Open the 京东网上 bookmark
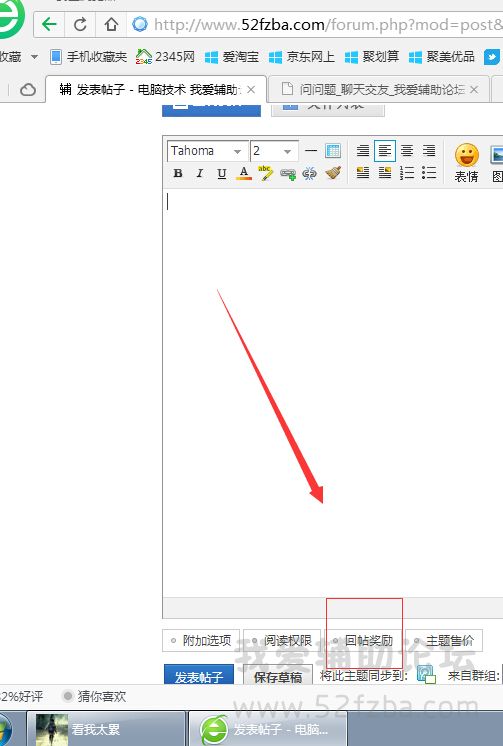The width and height of the screenshot is (503, 746). click(x=302, y=57)
